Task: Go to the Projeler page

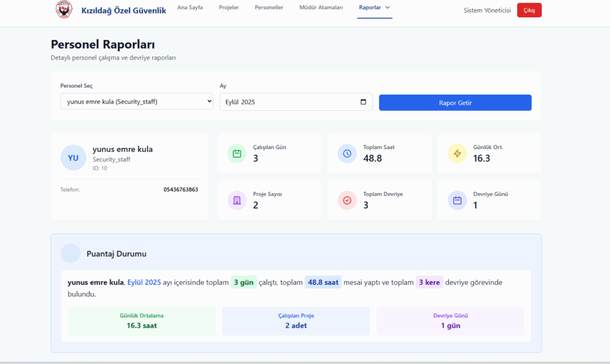Action: point(229,8)
